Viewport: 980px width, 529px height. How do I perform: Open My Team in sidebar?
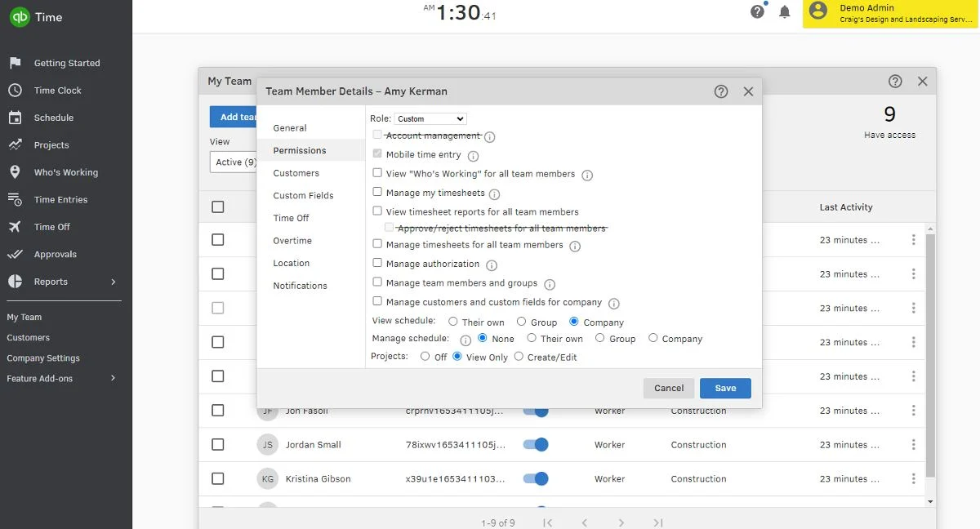(24, 318)
